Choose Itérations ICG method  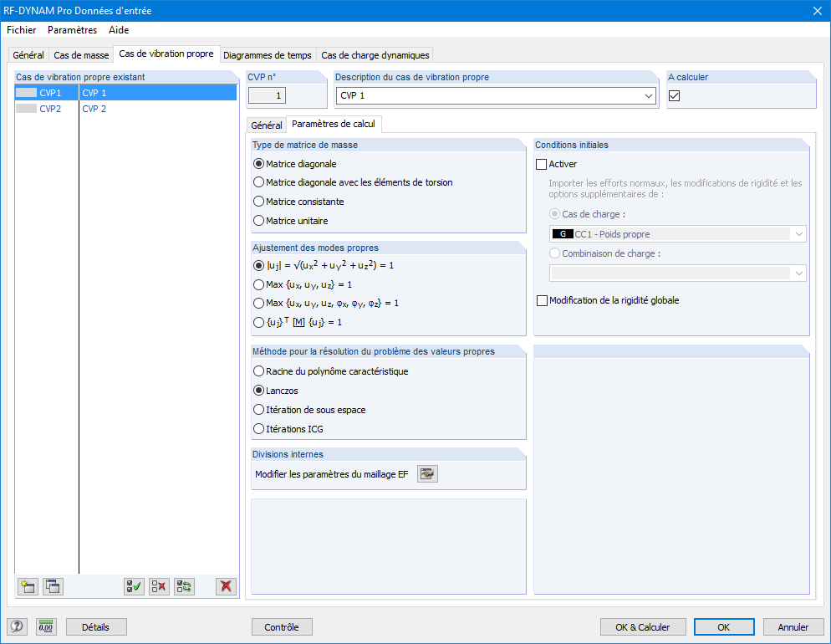click(x=288, y=429)
